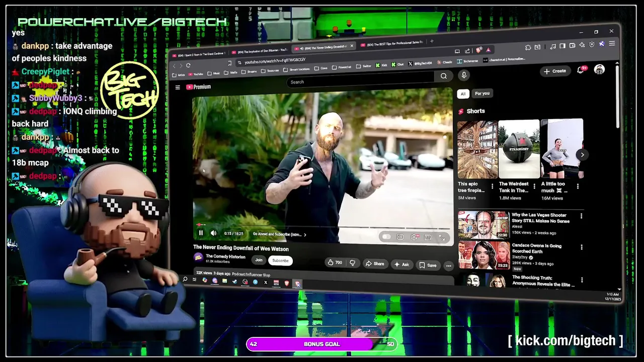Open the YouTube hamburger guide menu
Screen dimensions: 644x362
coord(178,87)
